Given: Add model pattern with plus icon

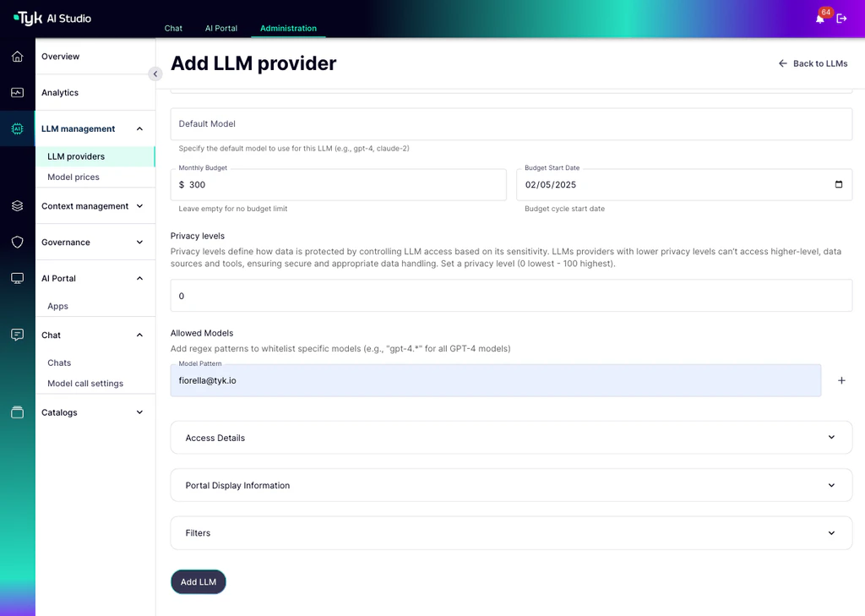Looking at the screenshot, I should 841,380.
